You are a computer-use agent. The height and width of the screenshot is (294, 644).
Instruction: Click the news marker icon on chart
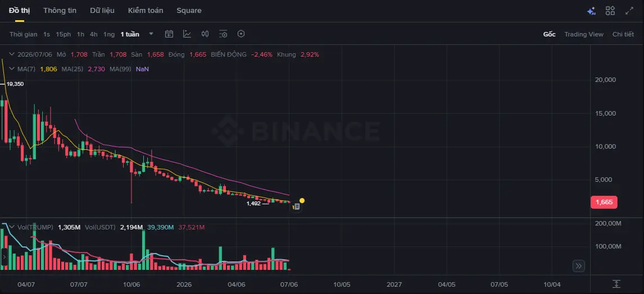pyautogui.click(x=297, y=207)
